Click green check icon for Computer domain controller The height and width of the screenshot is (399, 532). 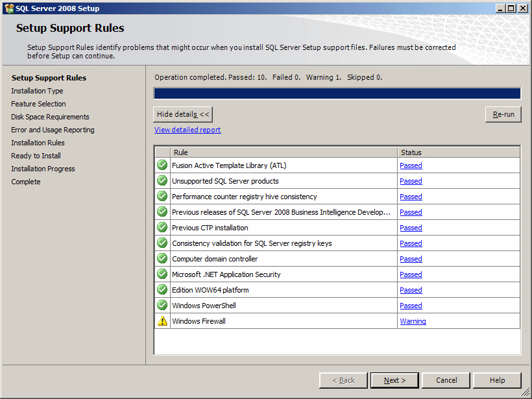pos(162,259)
